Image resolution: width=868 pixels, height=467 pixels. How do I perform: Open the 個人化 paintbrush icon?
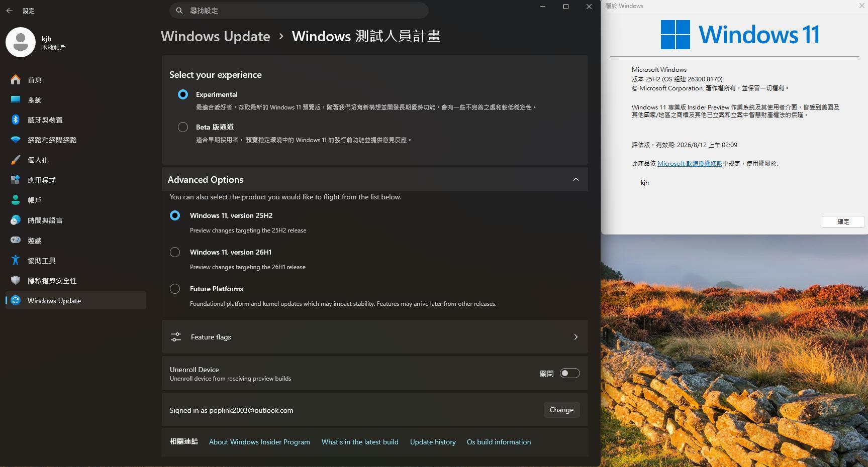(16, 160)
